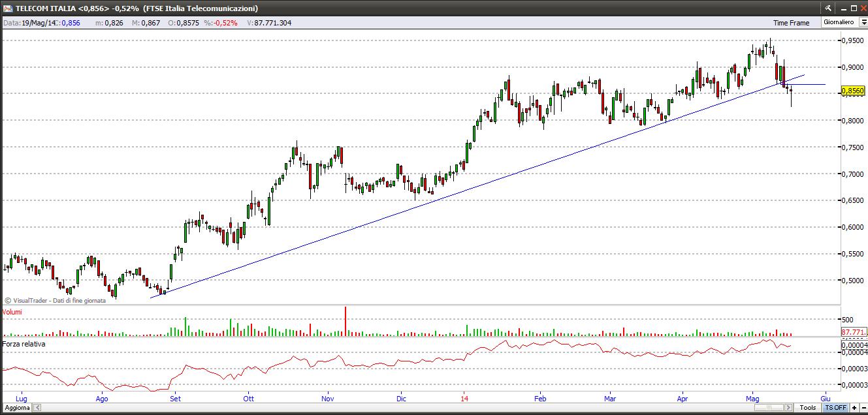Click the Ott month label on the time axis
This screenshot has height=415, width=868.
coord(248,398)
